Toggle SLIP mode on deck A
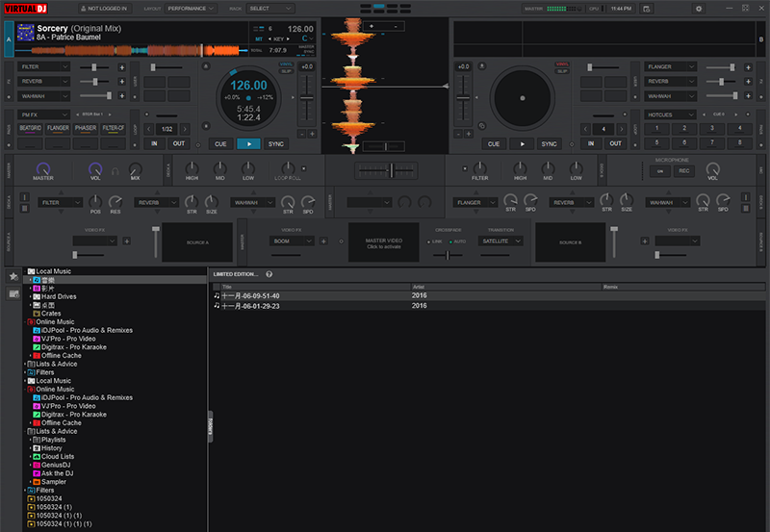 click(286, 71)
